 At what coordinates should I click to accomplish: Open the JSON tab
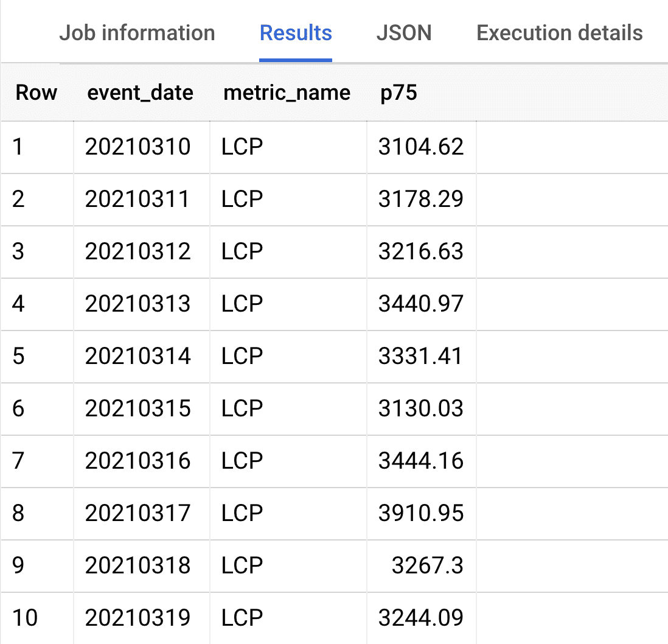coord(404,33)
